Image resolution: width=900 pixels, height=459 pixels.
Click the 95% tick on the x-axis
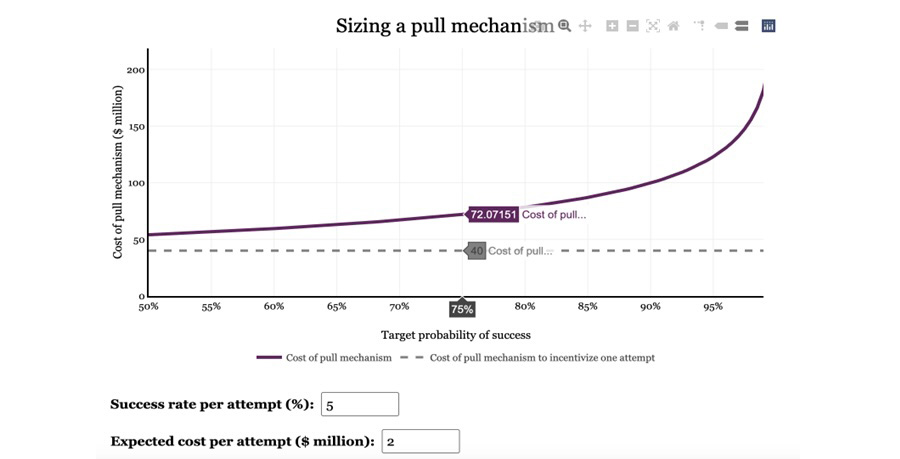713,307
